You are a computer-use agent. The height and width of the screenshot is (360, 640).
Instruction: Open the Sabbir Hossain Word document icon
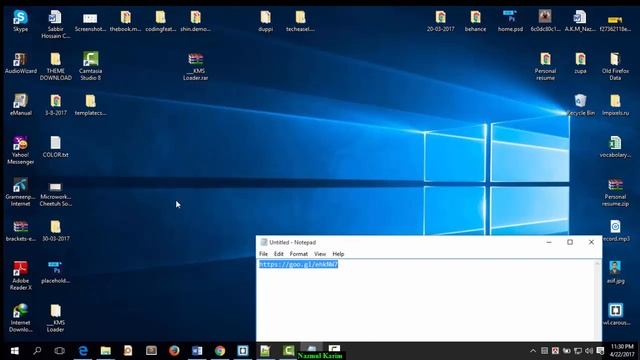(56, 24)
